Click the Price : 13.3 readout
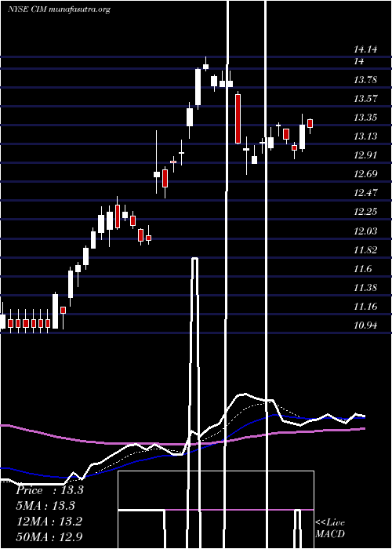 click(x=49, y=490)
